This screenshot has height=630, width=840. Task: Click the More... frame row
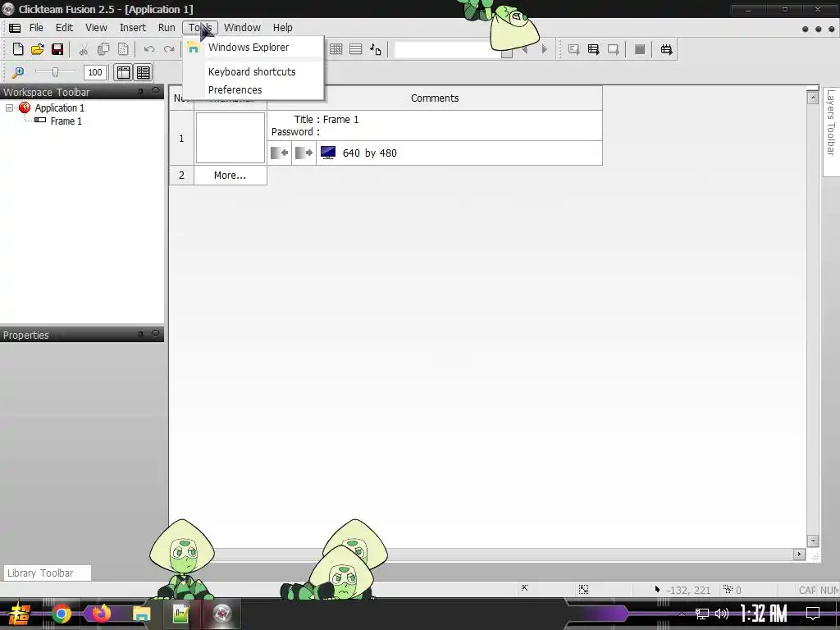(x=230, y=176)
